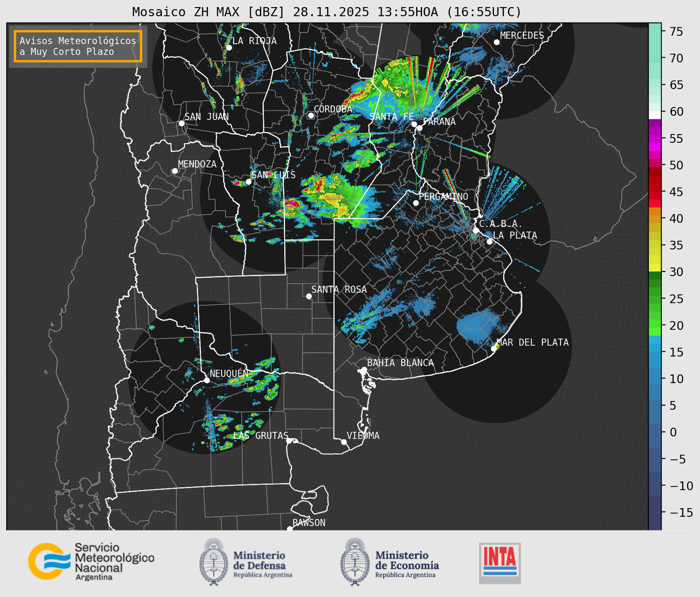Click the Mar del Plata marker dot
This screenshot has width=700, height=597.
pos(494,349)
